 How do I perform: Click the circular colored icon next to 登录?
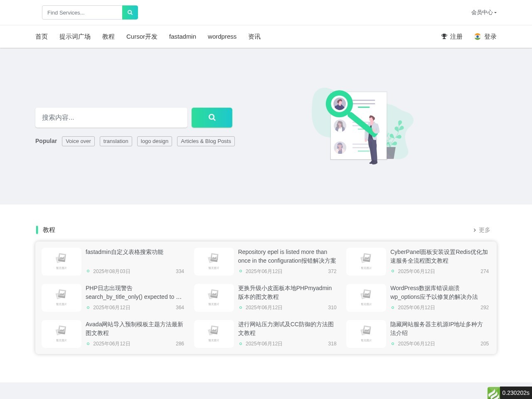pos(477,37)
